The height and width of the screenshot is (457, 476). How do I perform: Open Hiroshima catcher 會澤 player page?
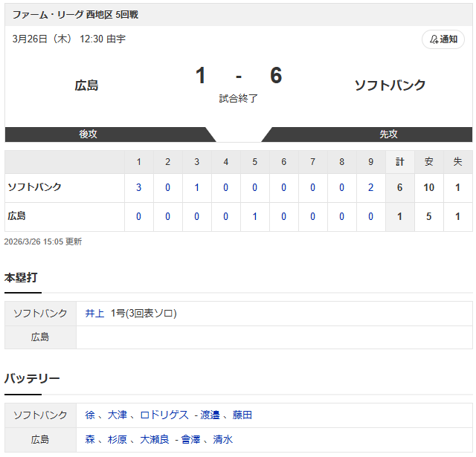pyautogui.click(x=190, y=439)
